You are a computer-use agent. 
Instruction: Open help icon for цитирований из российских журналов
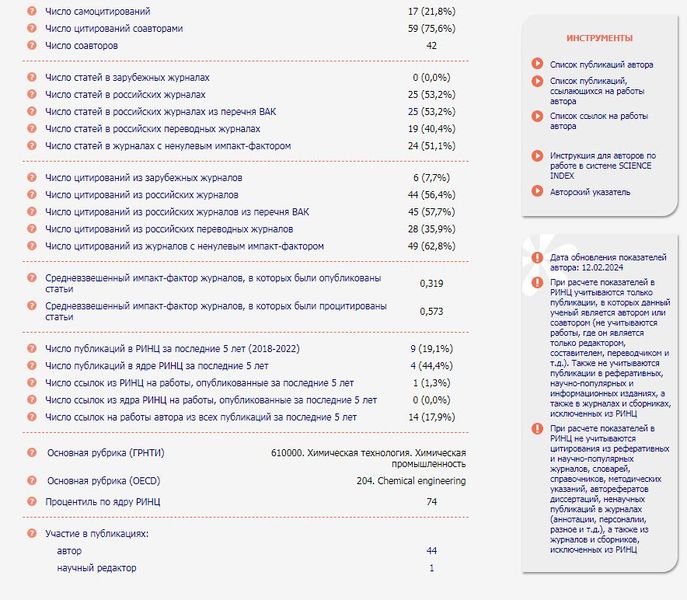(32, 195)
